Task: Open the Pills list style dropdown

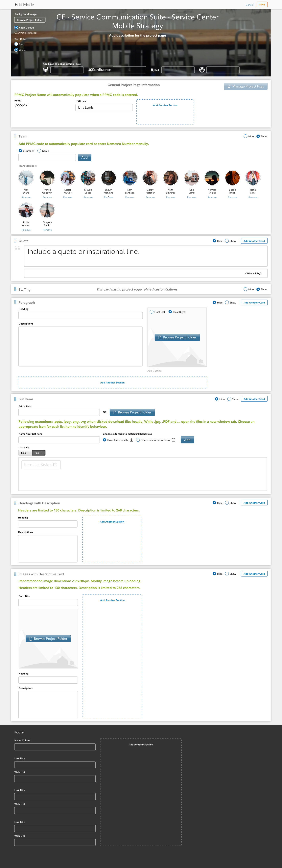Action: click(38, 453)
